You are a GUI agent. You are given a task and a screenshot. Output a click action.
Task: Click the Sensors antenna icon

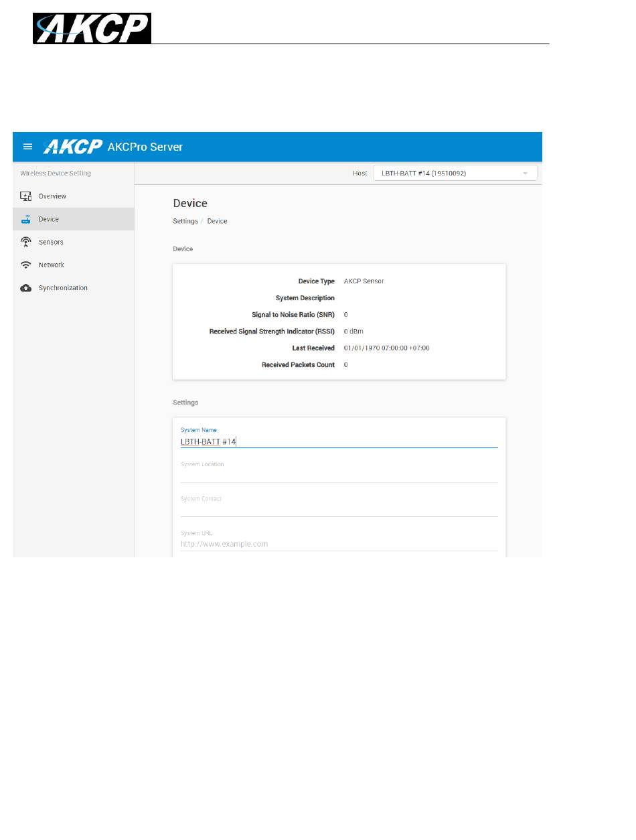26,242
